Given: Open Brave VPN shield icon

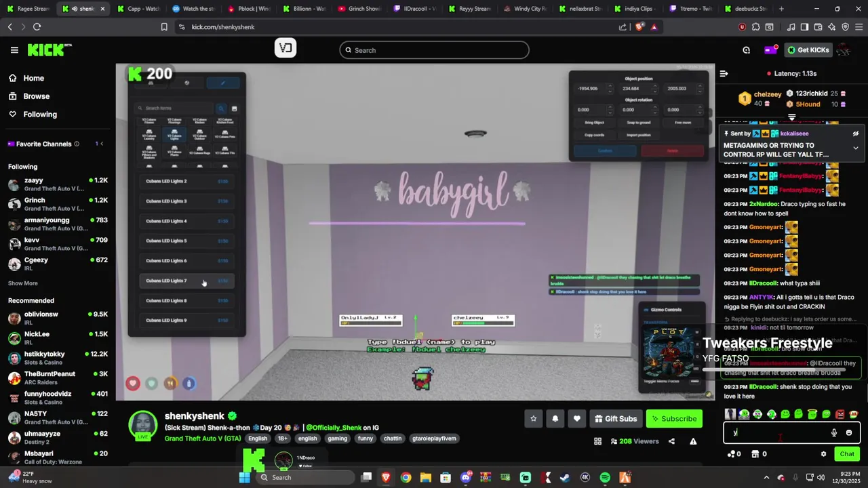Looking at the screenshot, I should point(845,26).
